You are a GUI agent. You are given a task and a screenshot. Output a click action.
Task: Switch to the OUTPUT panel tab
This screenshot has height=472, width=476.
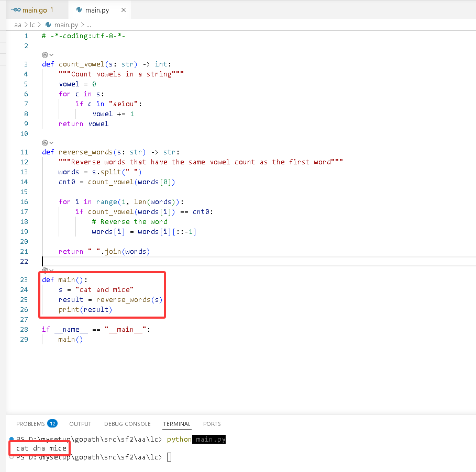tap(80, 424)
